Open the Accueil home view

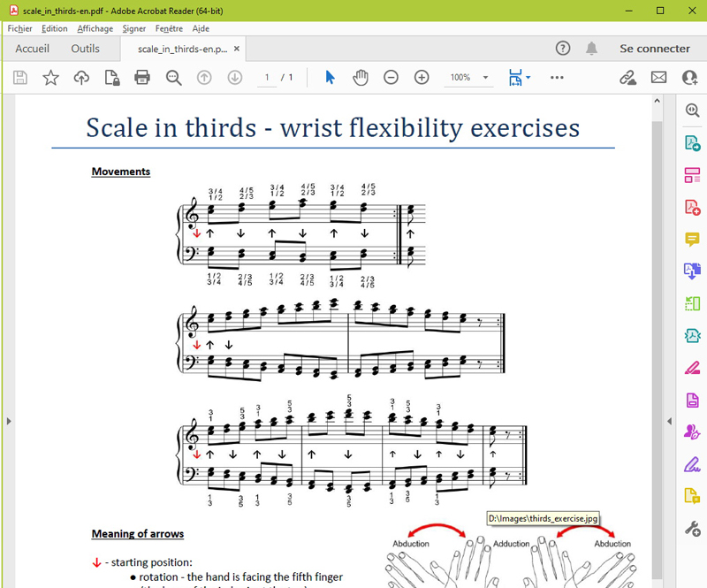click(33, 49)
